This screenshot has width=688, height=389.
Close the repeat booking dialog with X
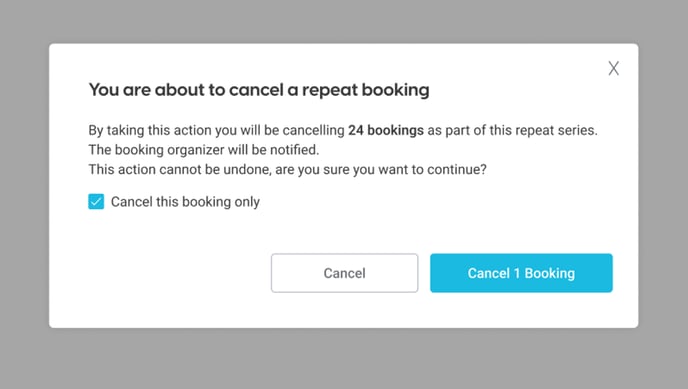click(x=613, y=68)
